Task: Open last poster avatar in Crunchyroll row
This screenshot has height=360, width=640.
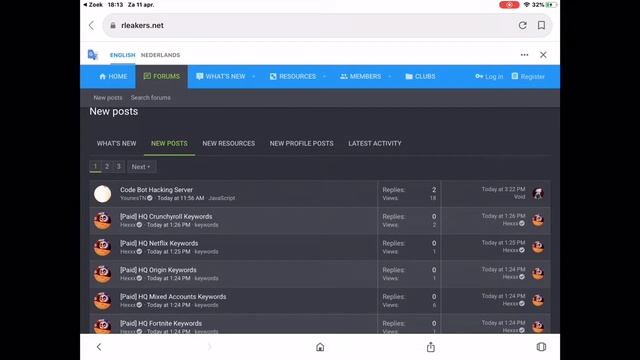Action: (x=538, y=220)
